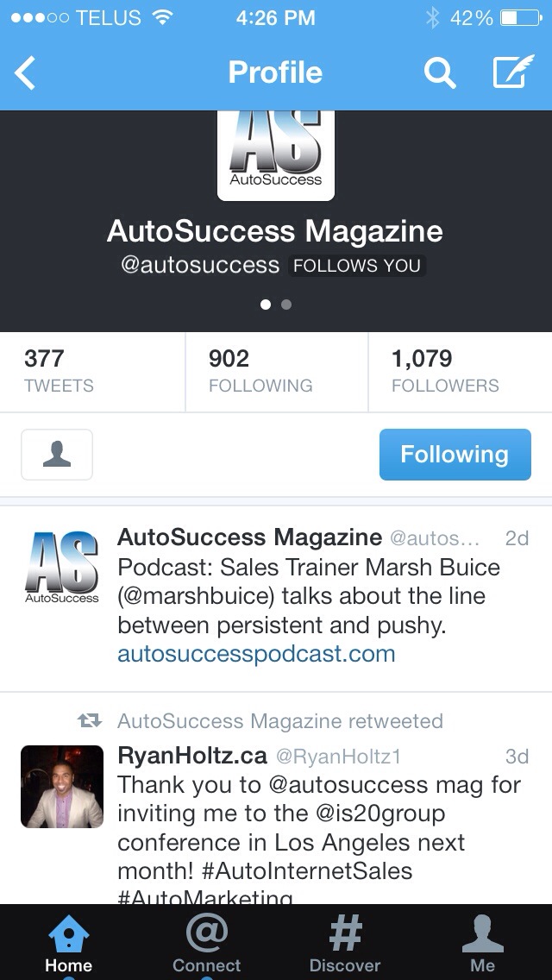This screenshot has width=552, height=980.
Task: View the 1,079 Followers list
Action: click(460, 373)
